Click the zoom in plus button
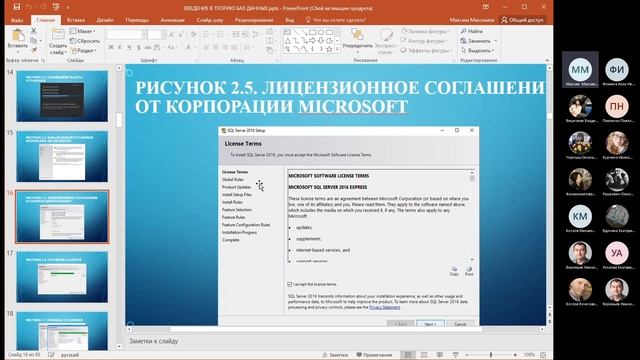This screenshot has height=360, width=640. (x=515, y=355)
